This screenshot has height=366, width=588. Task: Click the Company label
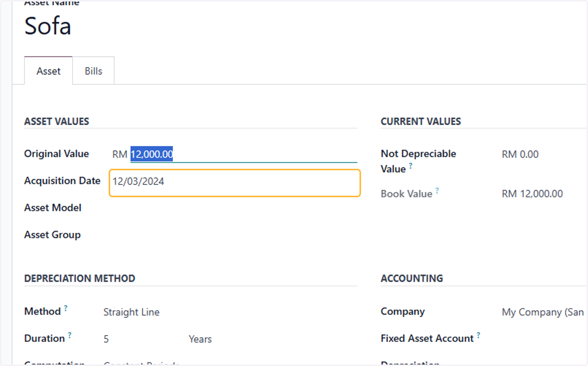[x=403, y=312]
